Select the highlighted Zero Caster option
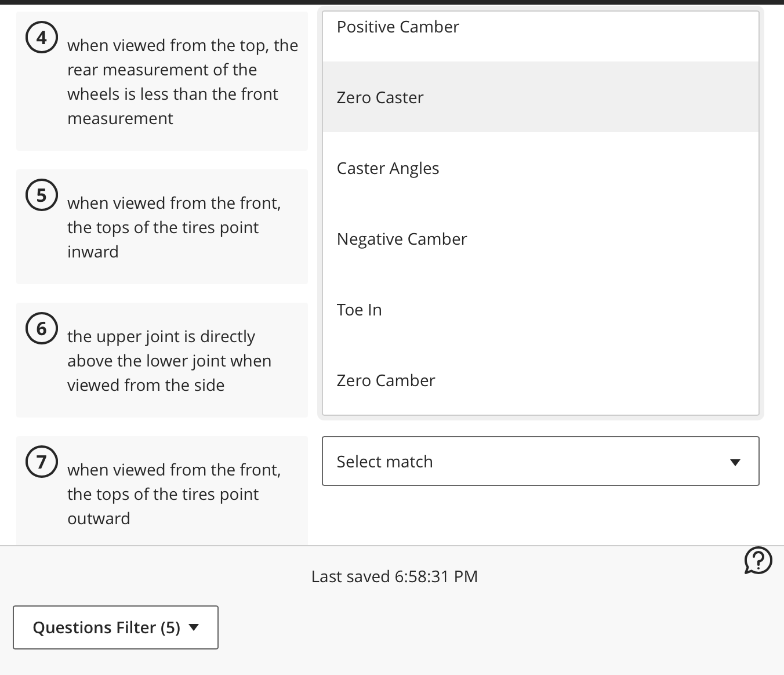784x675 pixels. pyautogui.click(x=380, y=97)
